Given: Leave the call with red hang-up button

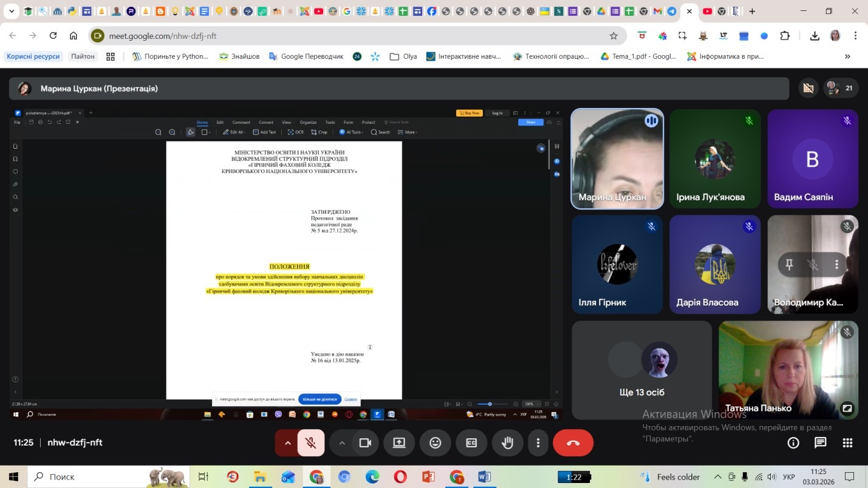Looking at the screenshot, I should (573, 443).
